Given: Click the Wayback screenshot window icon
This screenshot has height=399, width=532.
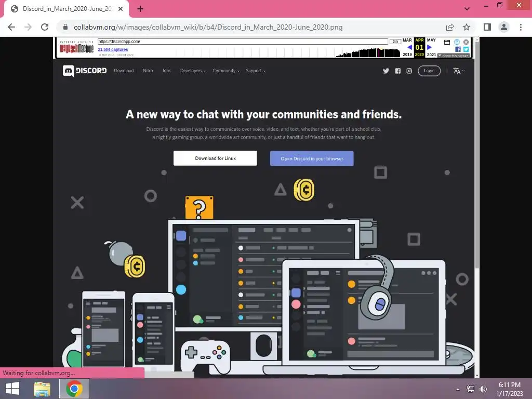Looking at the screenshot, I should click(447, 42).
